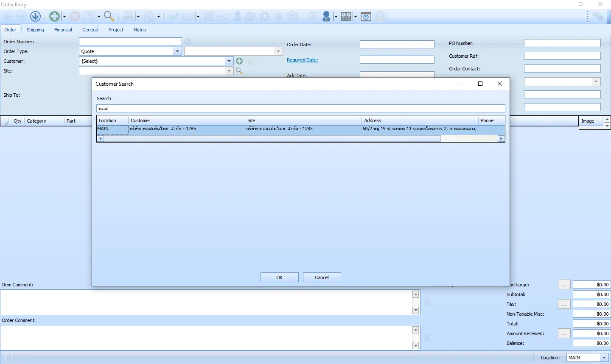Confirm with OK in Customer Search
Viewport: 611px width, 364px height.
pyautogui.click(x=280, y=277)
